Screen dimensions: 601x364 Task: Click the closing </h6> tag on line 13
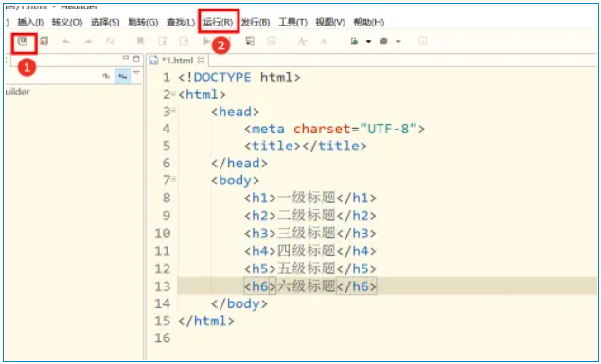click(x=357, y=286)
